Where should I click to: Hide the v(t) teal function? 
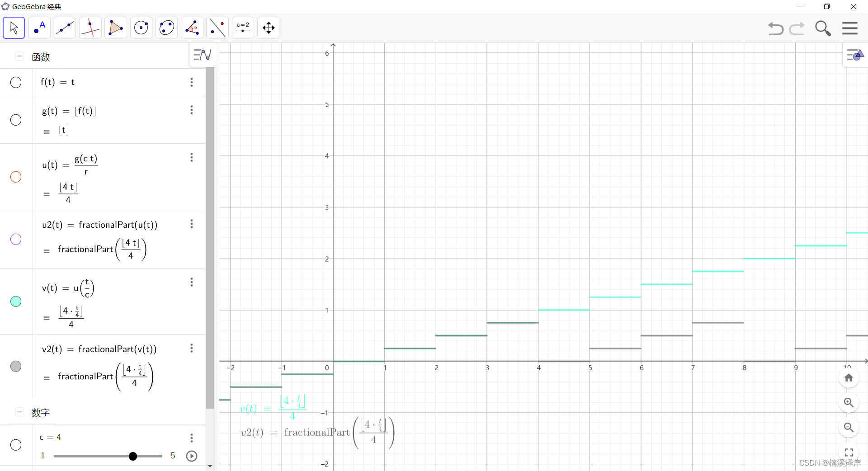coord(16,301)
